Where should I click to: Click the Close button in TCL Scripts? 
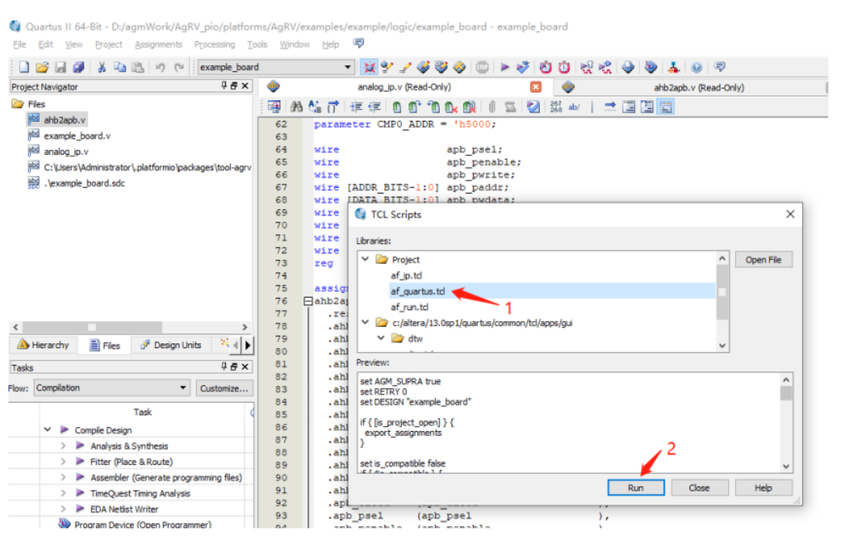click(x=699, y=487)
